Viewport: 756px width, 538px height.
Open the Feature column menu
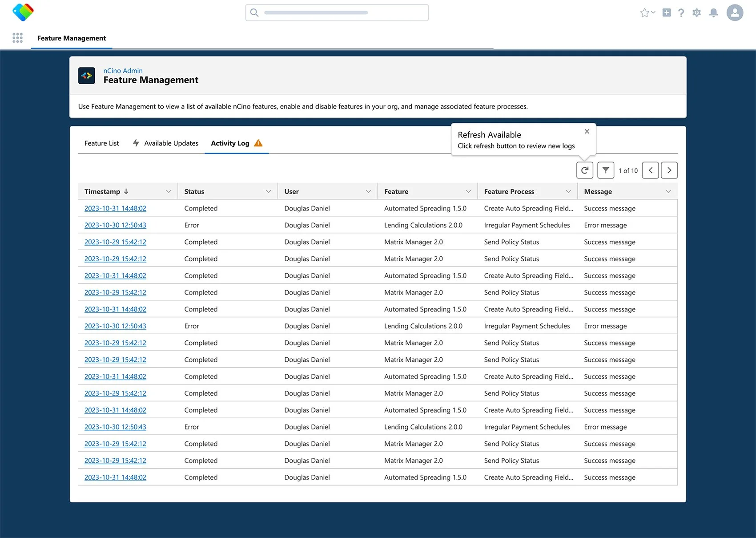pyautogui.click(x=468, y=191)
